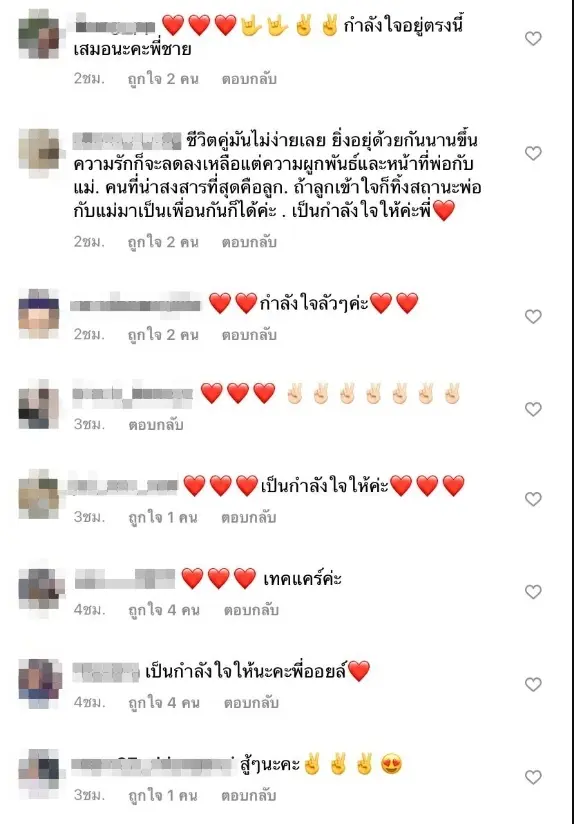574x824 pixels.
Task: Like the long comment about ชีวิตคู่
Action: point(533,153)
